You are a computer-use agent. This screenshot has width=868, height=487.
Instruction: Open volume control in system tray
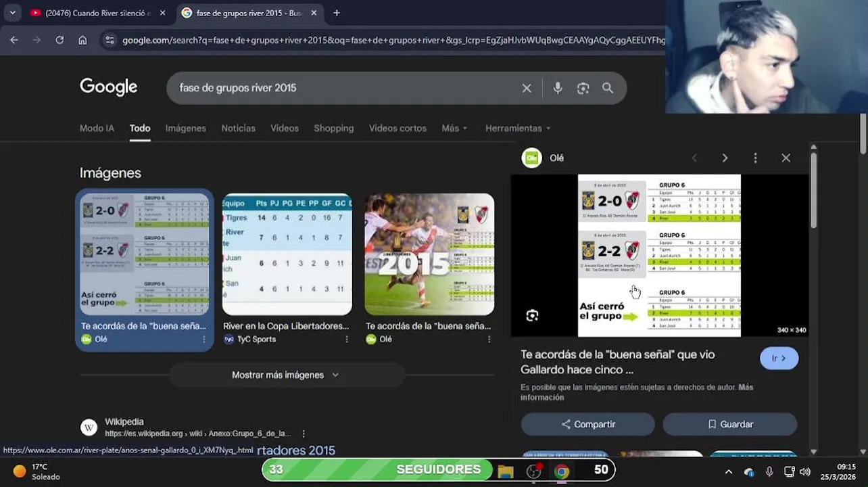pos(804,471)
